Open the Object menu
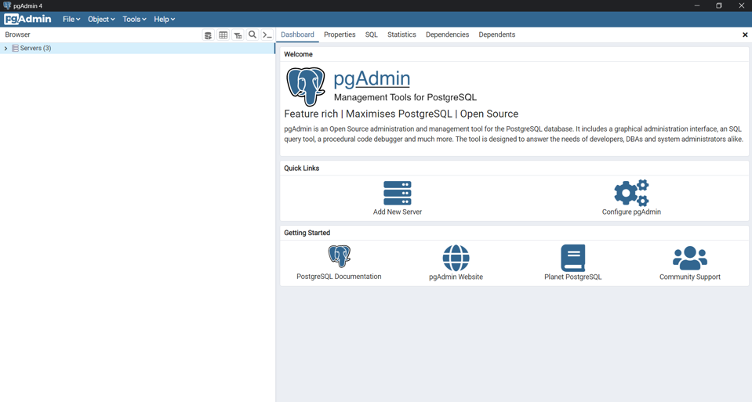755x405 pixels. click(x=101, y=19)
